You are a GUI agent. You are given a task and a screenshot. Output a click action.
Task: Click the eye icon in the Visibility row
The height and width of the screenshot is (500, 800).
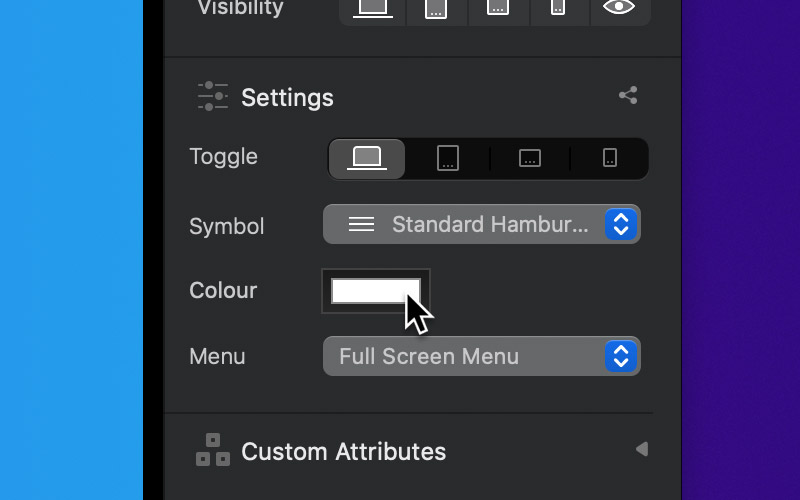click(619, 7)
